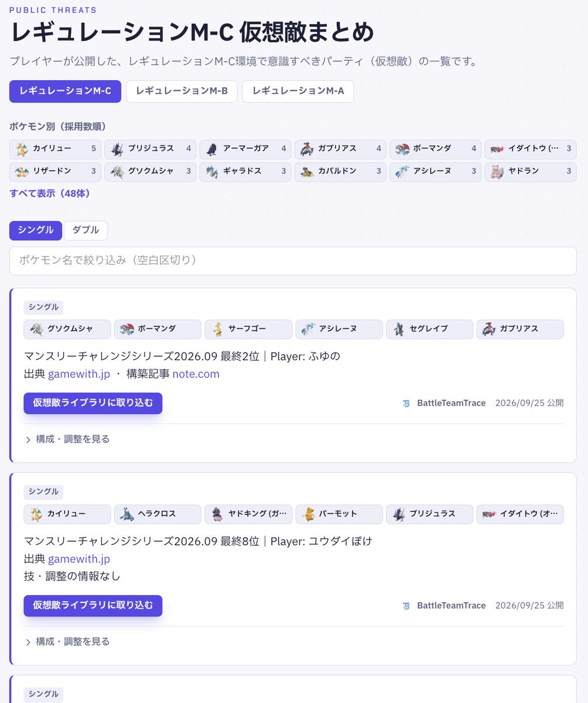Open the レギュレーションM-C tab

[x=65, y=91]
